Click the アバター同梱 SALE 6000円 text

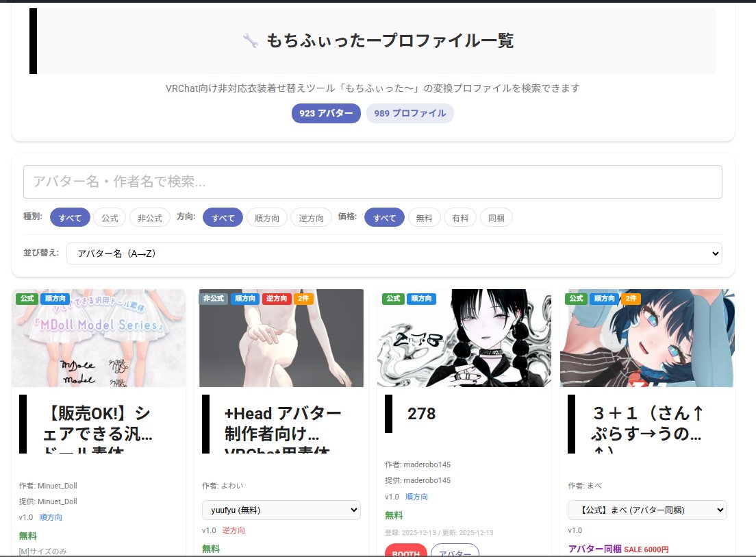tap(618, 549)
